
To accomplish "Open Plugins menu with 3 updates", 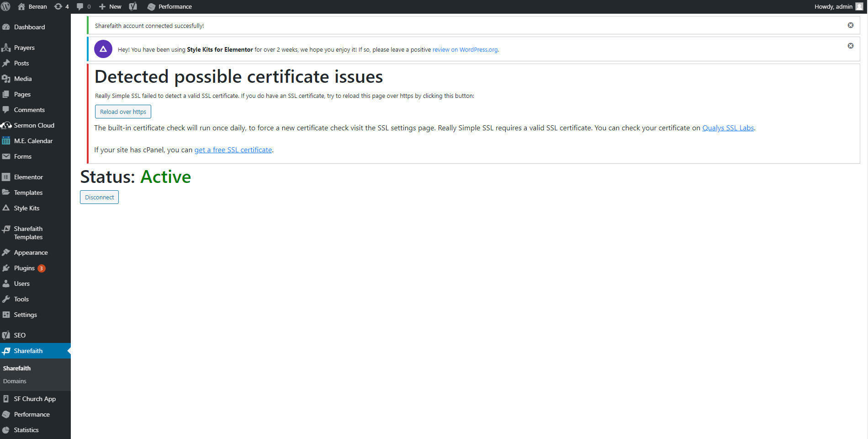I will click(x=25, y=268).
